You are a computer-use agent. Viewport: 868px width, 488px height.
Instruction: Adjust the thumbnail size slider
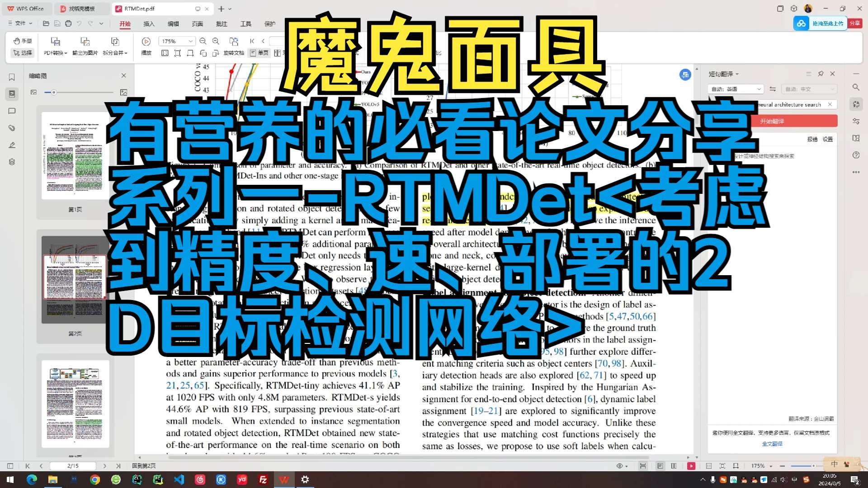pyautogui.click(x=53, y=92)
